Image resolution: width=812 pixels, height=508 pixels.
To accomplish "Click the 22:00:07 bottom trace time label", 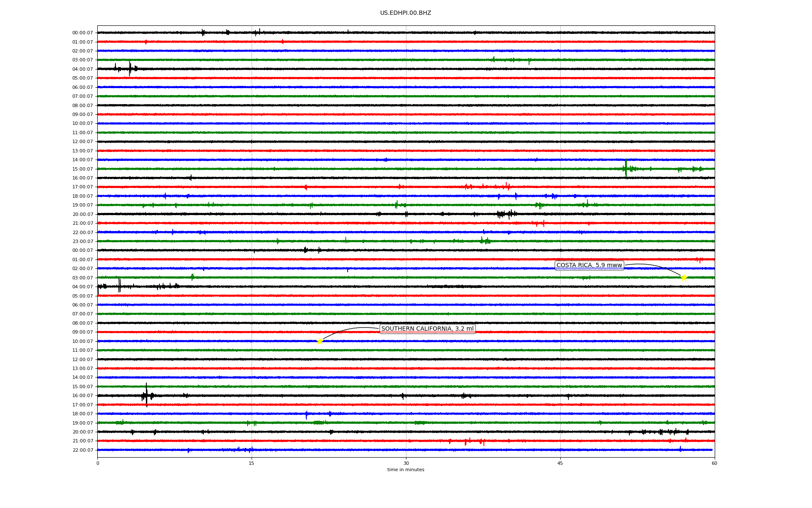I will pos(82,450).
